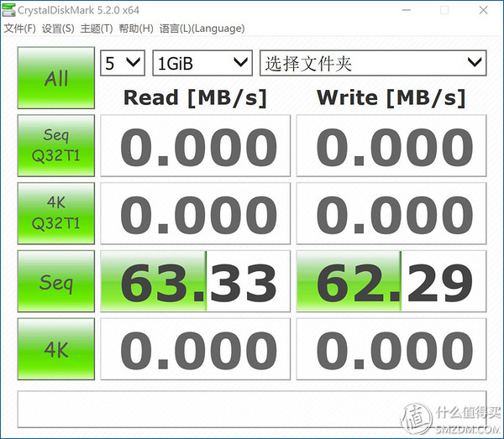The width and height of the screenshot is (504, 439).
Task: Click the CrystalDiskMark app icon in title bar
Action: [x=8, y=10]
